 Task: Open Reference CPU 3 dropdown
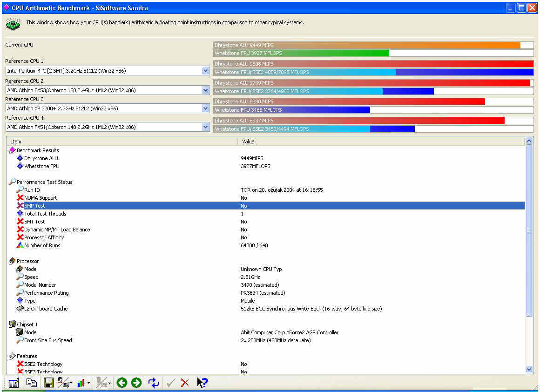206,108
